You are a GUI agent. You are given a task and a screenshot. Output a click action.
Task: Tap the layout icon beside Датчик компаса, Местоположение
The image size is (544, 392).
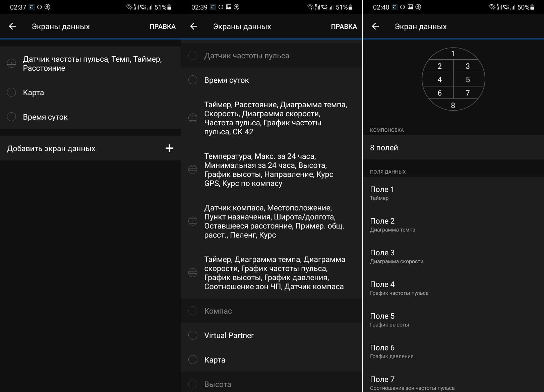[193, 221]
